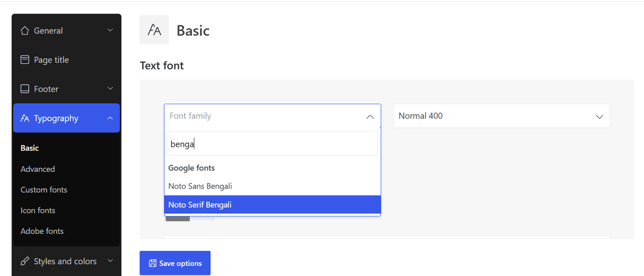The image size is (644, 276).
Task: Click the Typography font icon in sidebar
Action: point(25,118)
